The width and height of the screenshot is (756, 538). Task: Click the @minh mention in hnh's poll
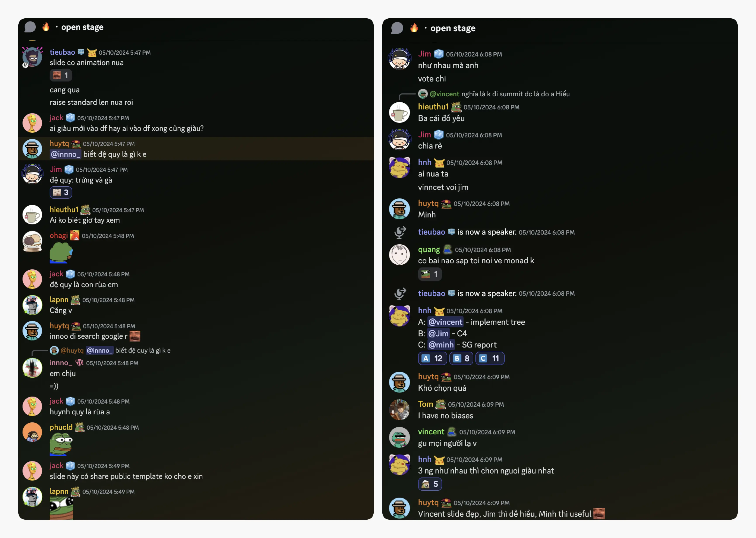click(x=441, y=345)
